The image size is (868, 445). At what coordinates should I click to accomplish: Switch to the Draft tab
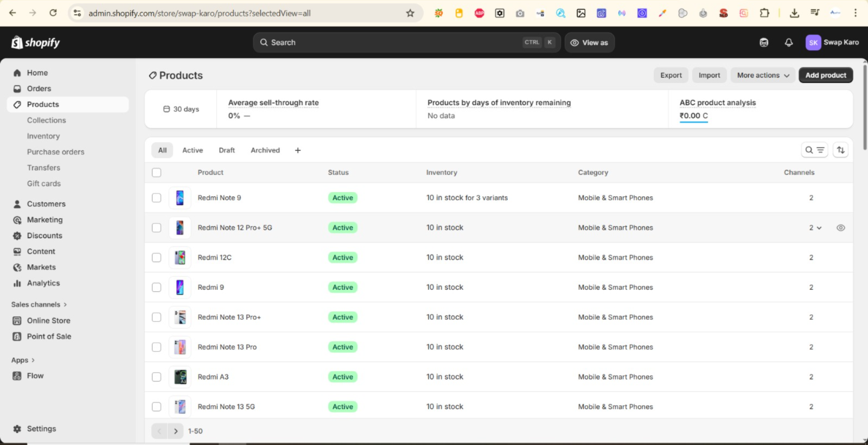pyautogui.click(x=227, y=150)
